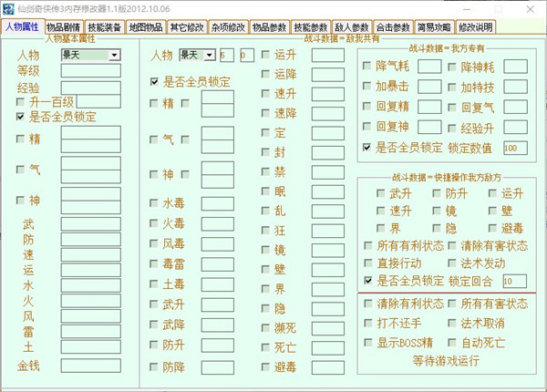Viewport: 547px width, 392px height.
Task: Enable the 运降 checkbox
Action: coord(265,74)
